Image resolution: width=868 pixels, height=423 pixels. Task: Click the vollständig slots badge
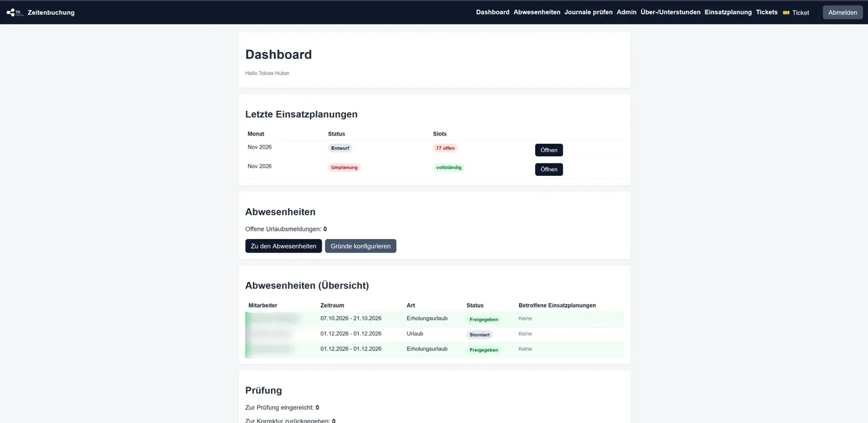pyautogui.click(x=449, y=167)
